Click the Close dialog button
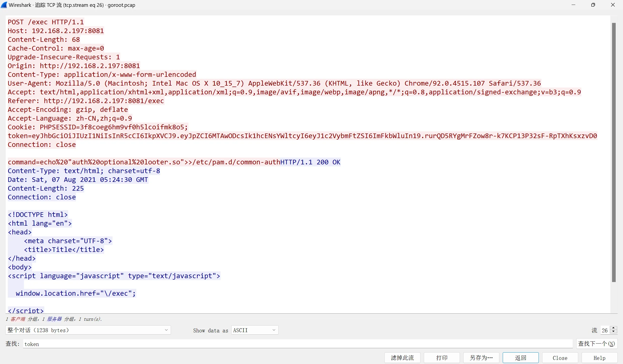 tap(560, 358)
